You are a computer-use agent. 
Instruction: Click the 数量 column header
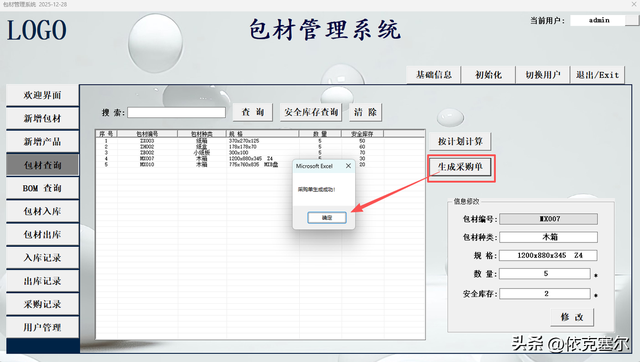coord(320,133)
